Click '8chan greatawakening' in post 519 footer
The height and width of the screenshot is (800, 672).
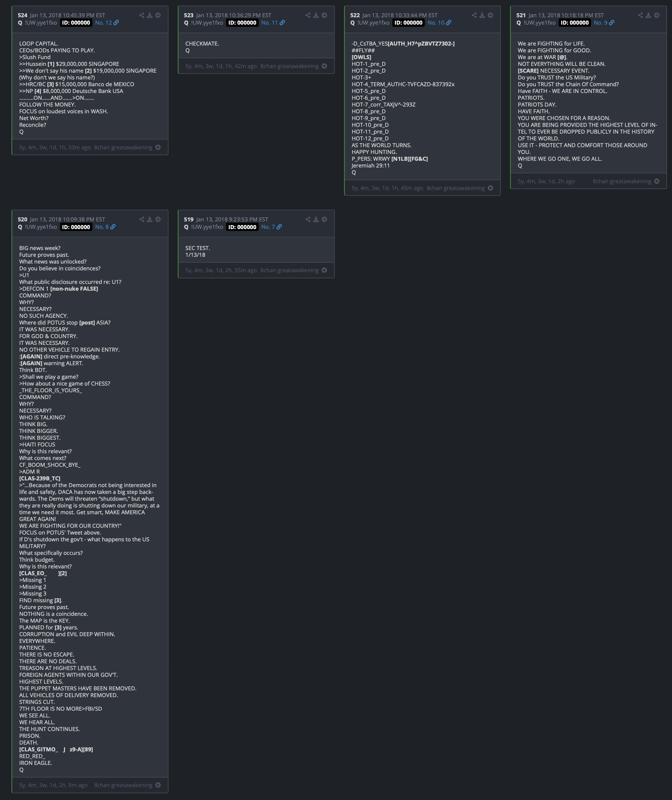click(x=289, y=270)
